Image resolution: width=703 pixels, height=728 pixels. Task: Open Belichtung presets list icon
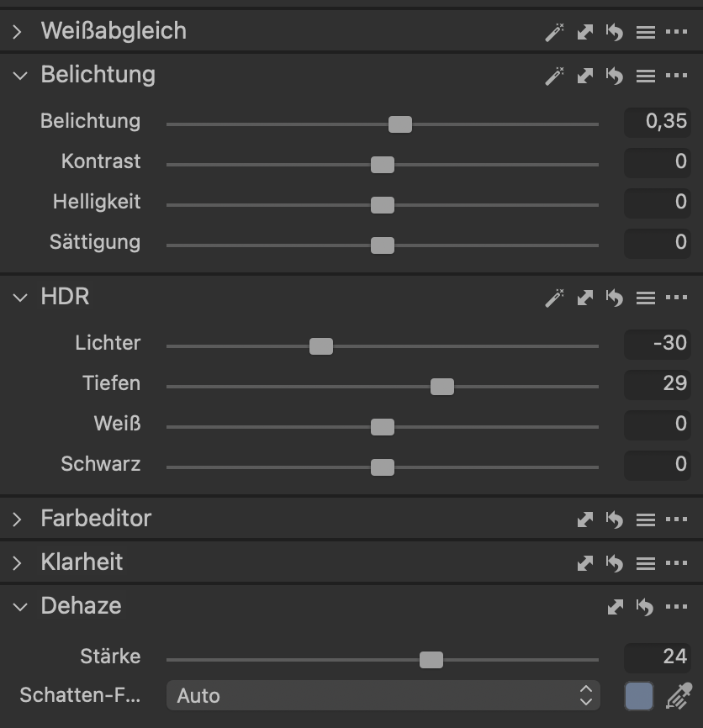click(x=645, y=76)
